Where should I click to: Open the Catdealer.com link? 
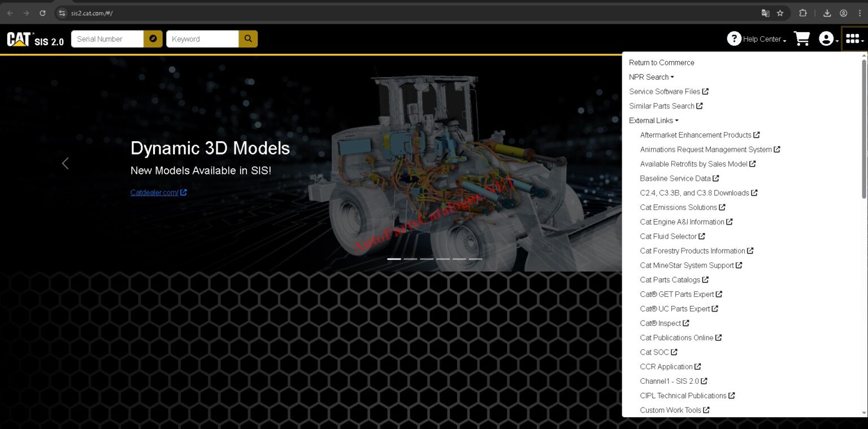(155, 192)
